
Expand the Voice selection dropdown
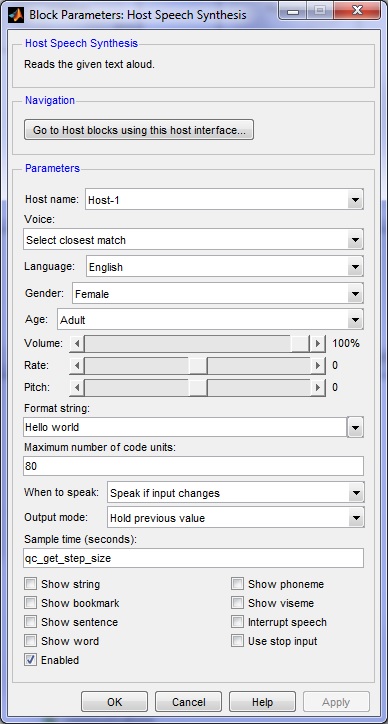tap(193, 240)
